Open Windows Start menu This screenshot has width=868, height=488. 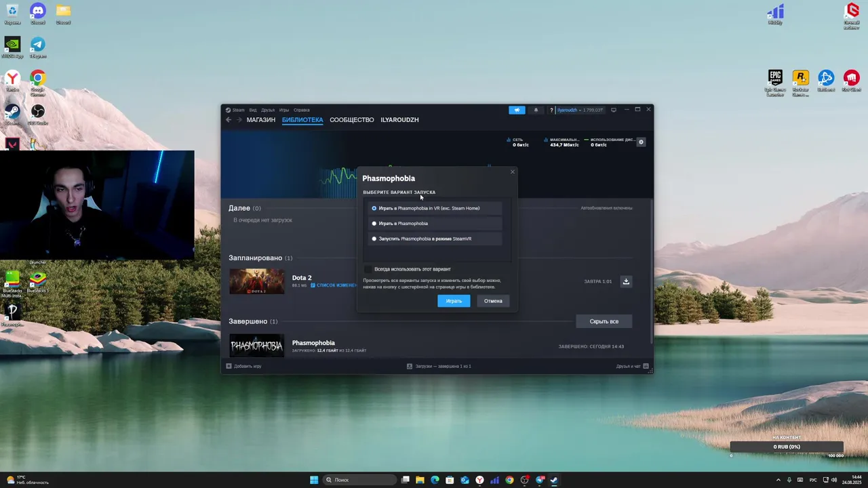click(314, 480)
